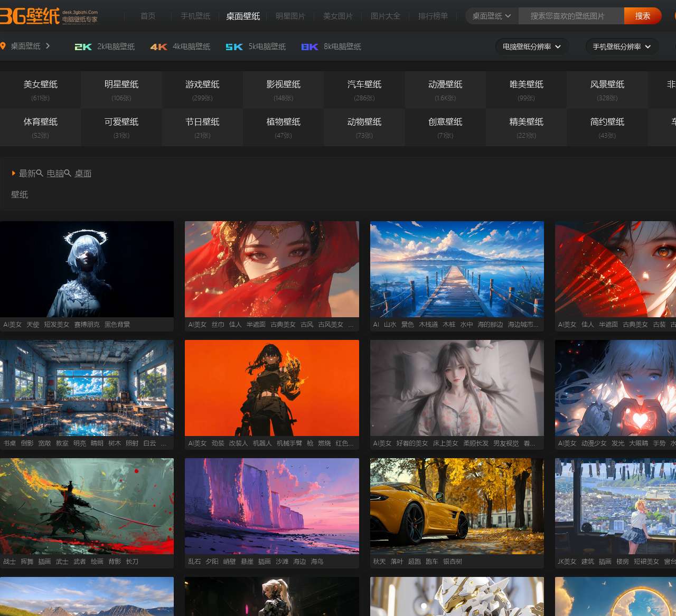The image size is (676, 616).
Task: Click the 悬崖 tag
Action: (x=247, y=562)
